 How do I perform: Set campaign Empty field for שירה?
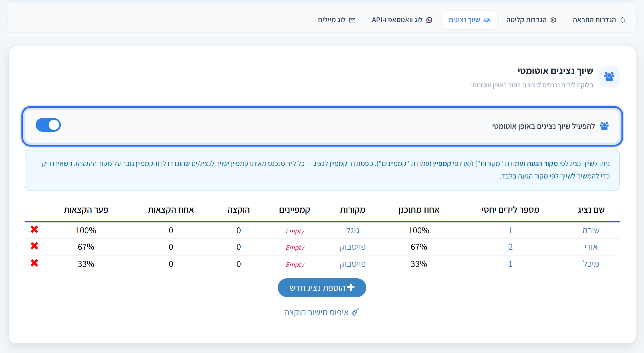[295, 231]
